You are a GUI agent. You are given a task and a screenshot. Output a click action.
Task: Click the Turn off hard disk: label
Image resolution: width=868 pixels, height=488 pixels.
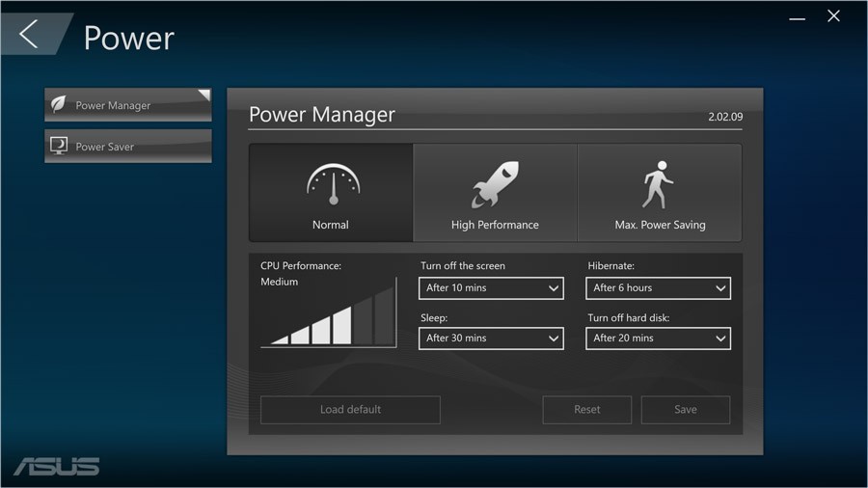[x=628, y=317]
